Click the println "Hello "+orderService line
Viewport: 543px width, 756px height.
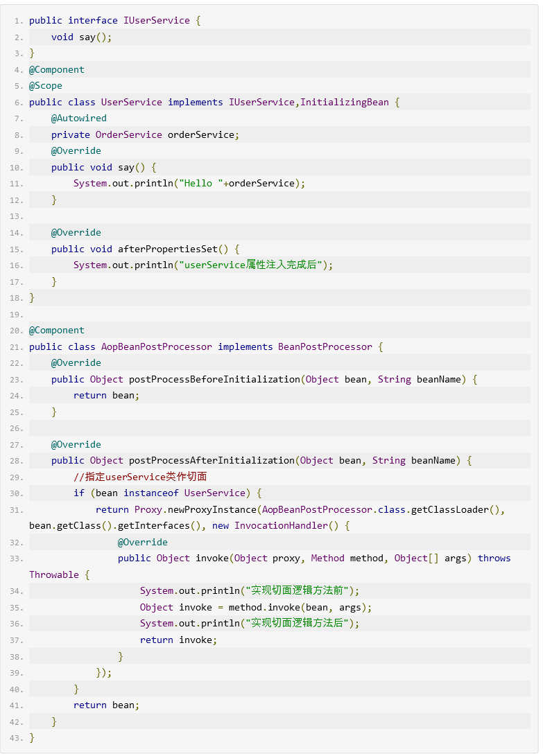[x=189, y=183]
